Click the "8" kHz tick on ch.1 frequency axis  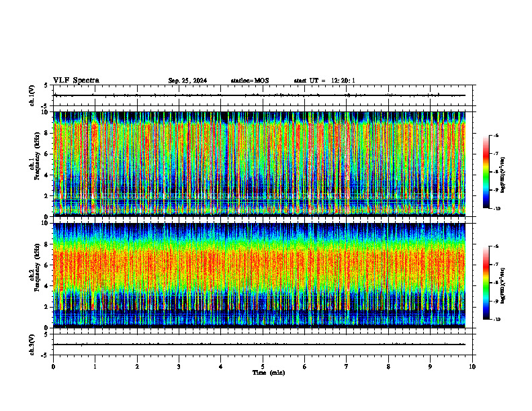tap(46, 133)
